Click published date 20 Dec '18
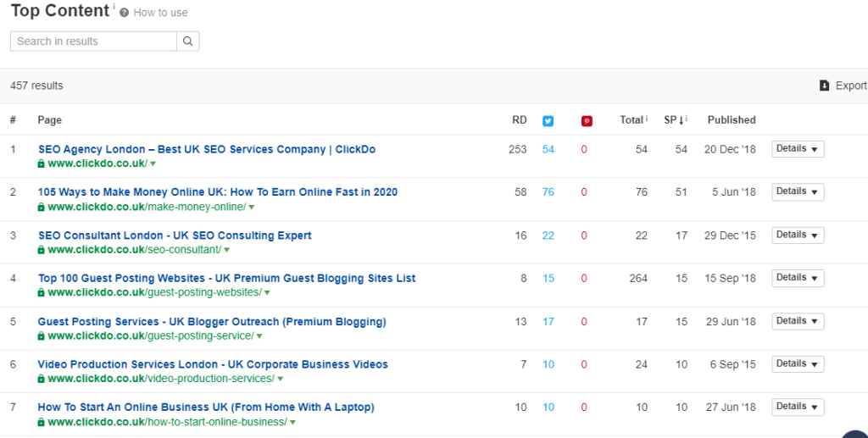Screen dimensions: 868x438 pyautogui.click(x=730, y=149)
